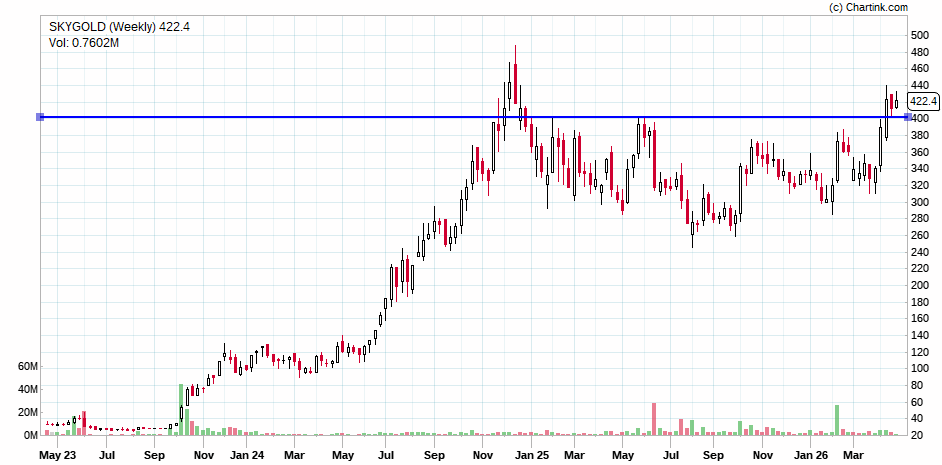Viewport: 942px width, 465px height.
Task: Click the 440 price axis label
Action: pyautogui.click(x=920, y=86)
